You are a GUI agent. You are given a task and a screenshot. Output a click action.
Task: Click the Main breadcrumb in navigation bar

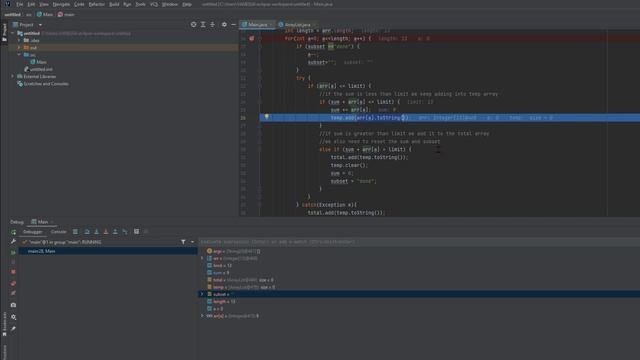pos(45,14)
